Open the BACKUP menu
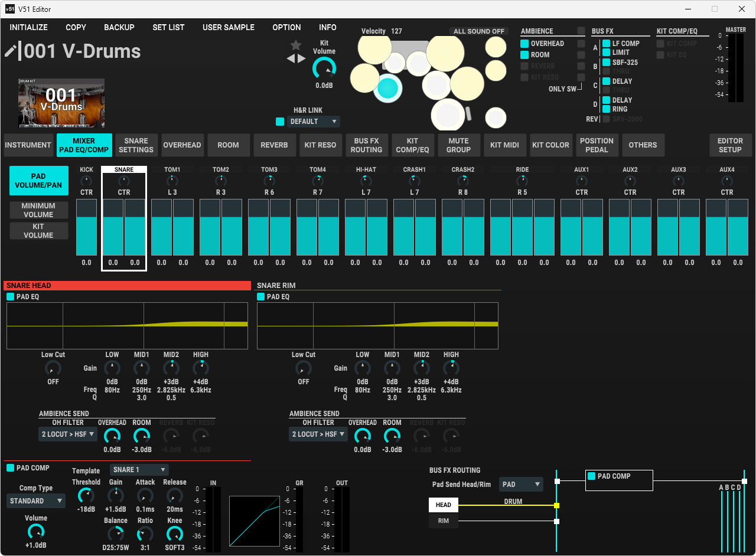This screenshot has width=756, height=556. (x=119, y=27)
